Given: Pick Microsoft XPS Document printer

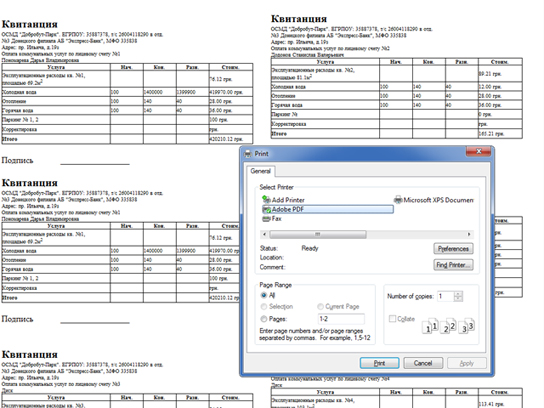Looking at the screenshot, I should click(x=434, y=200).
